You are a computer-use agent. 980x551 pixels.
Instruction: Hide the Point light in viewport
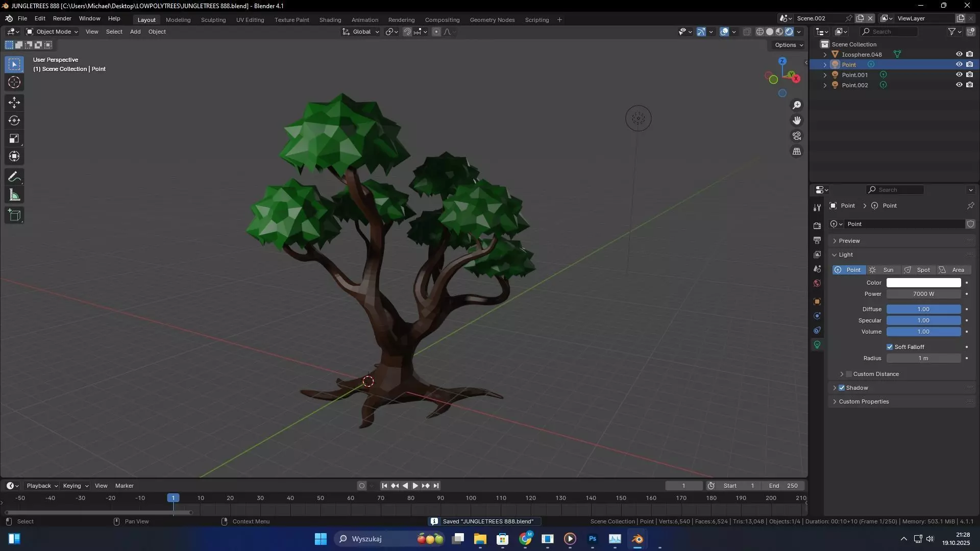coord(959,64)
